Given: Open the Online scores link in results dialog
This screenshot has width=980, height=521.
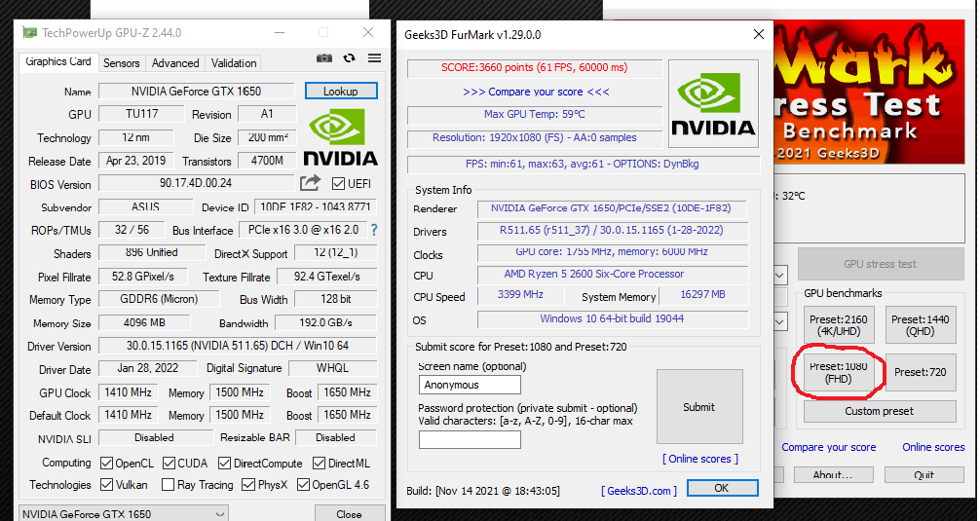Looking at the screenshot, I should 700,459.
